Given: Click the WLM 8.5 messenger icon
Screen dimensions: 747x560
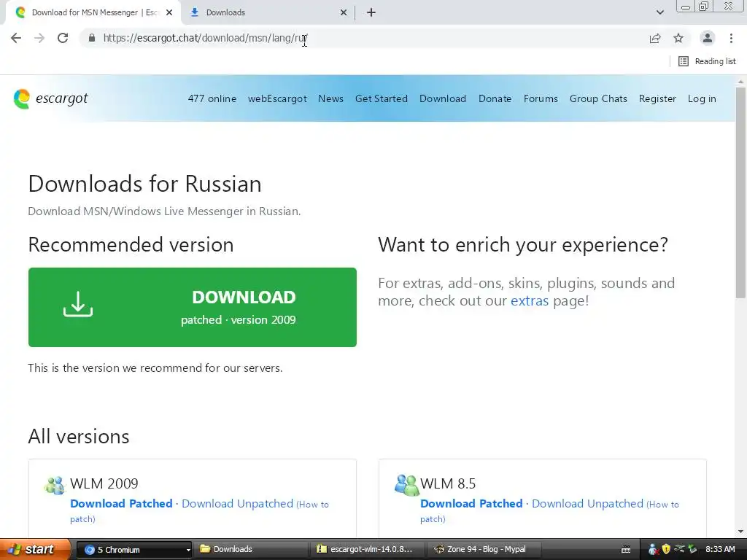Looking at the screenshot, I should pos(406,485).
